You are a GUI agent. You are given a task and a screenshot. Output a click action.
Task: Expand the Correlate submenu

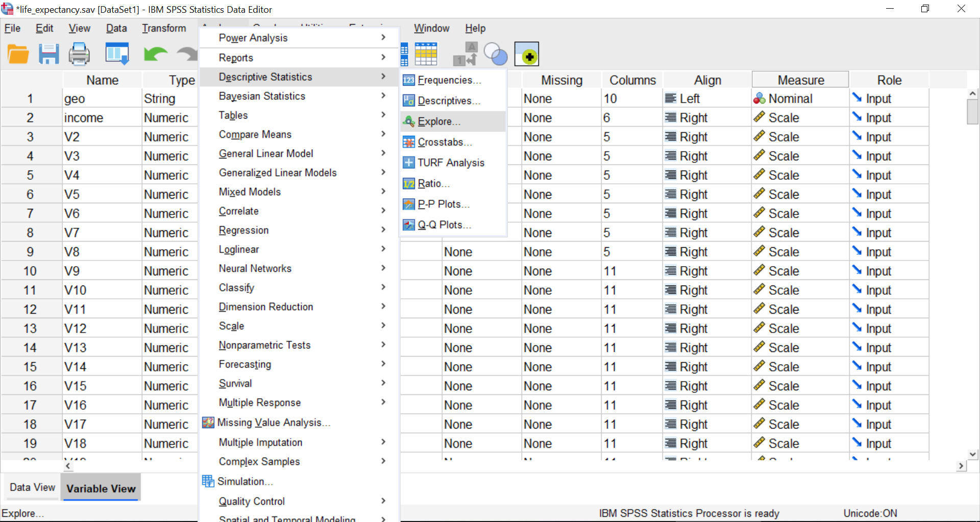298,211
